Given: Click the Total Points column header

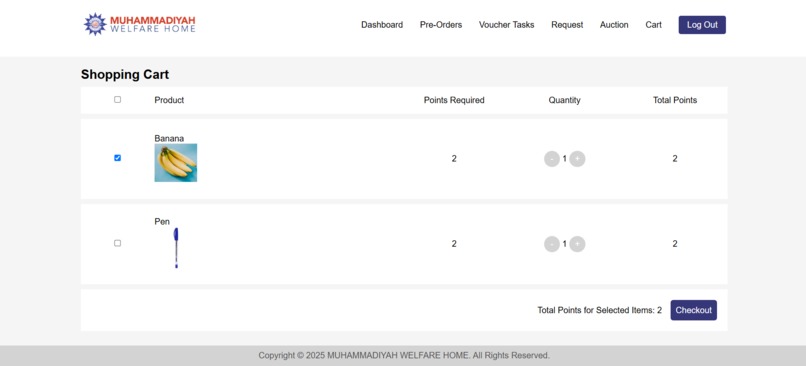Looking at the screenshot, I should click(675, 100).
